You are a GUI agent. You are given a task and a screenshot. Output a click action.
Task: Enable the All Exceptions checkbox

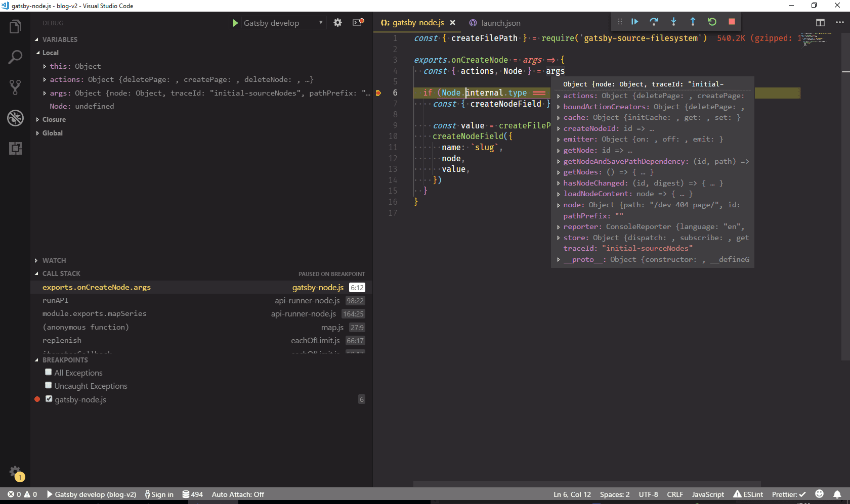pyautogui.click(x=49, y=372)
